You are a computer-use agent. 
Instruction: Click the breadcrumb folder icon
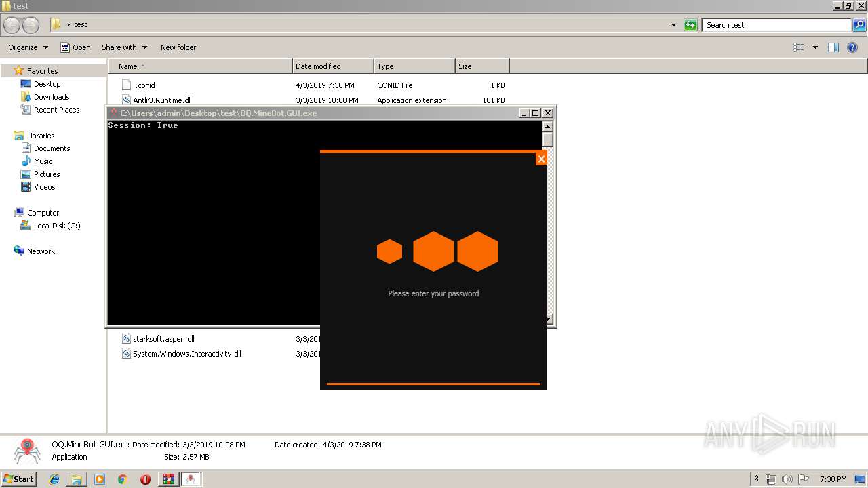[56, 24]
